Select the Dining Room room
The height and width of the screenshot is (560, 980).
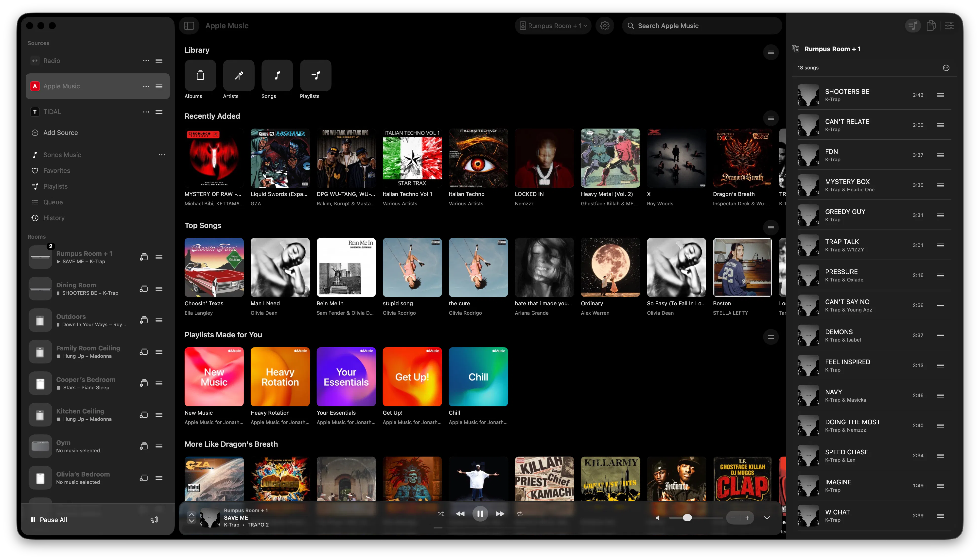97,288
